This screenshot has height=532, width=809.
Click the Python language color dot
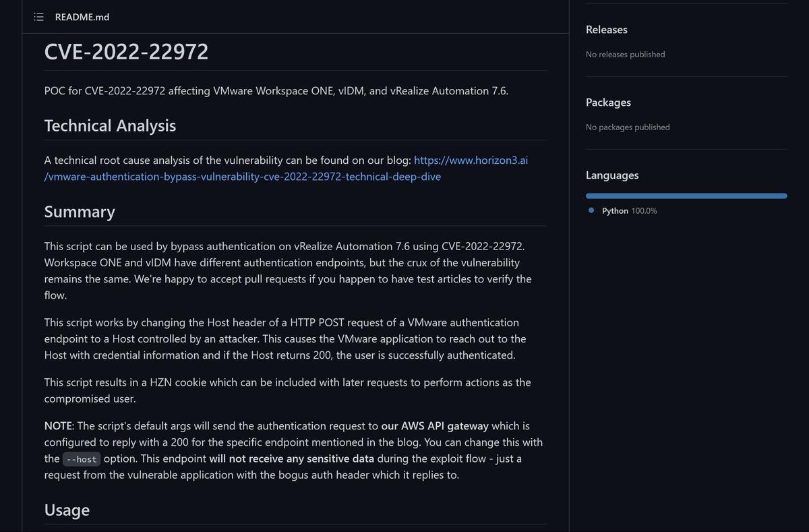591,210
